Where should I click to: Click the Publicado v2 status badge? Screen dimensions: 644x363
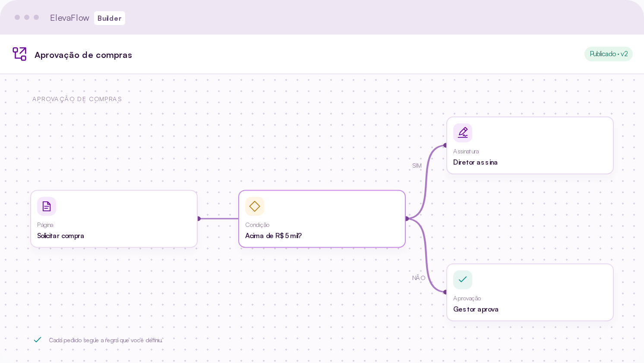pos(609,54)
